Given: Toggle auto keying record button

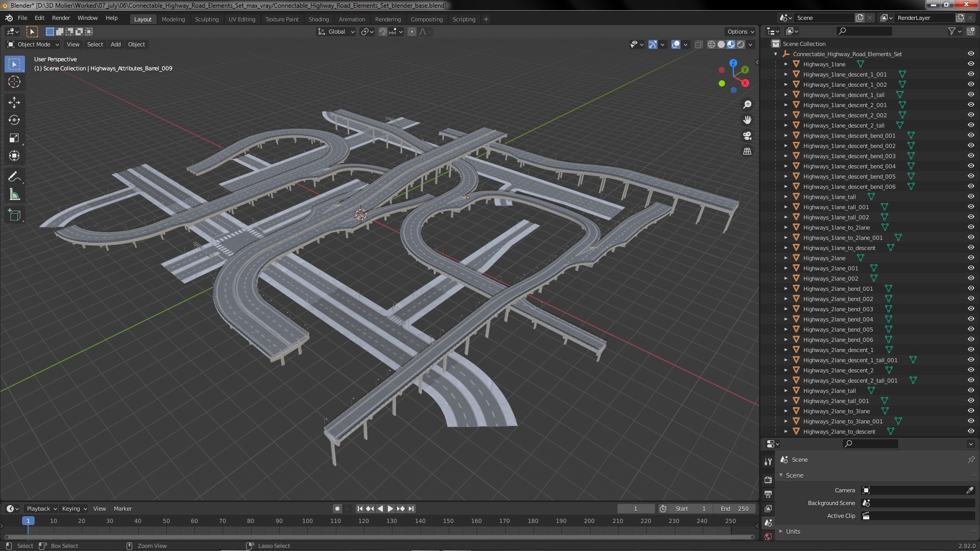Looking at the screenshot, I should 337,509.
